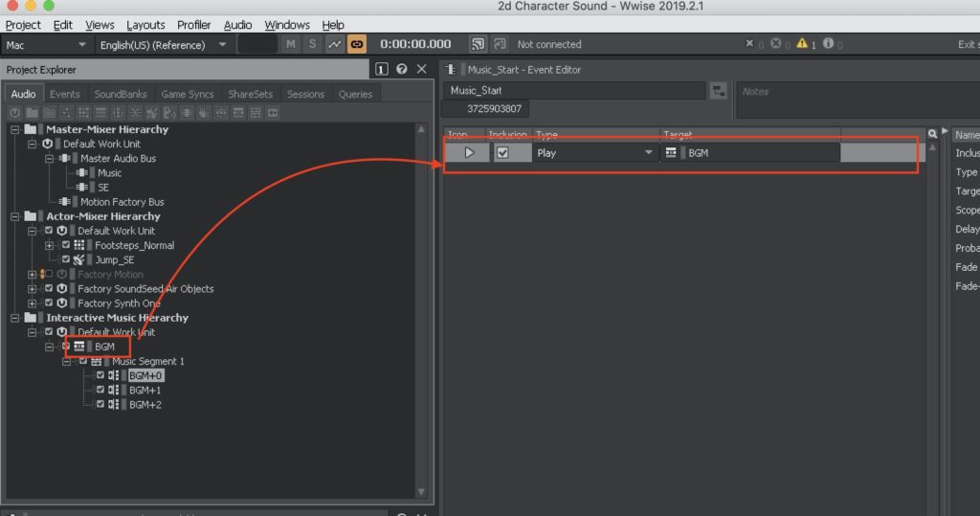This screenshot has width=980, height=516.
Task: Click the grid-shaped container icon in Explorer toolbar
Action: [x=83, y=113]
